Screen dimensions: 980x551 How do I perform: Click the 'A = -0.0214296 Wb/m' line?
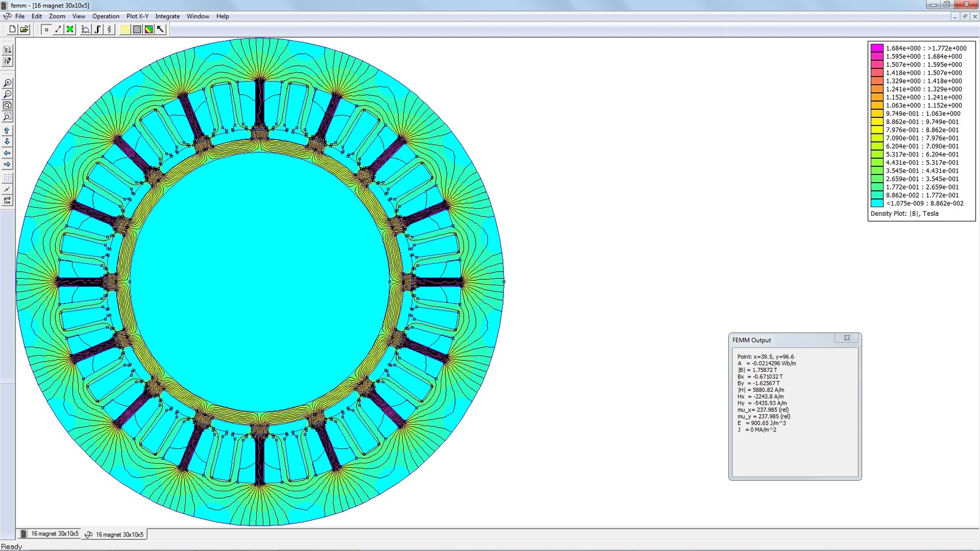(767, 363)
